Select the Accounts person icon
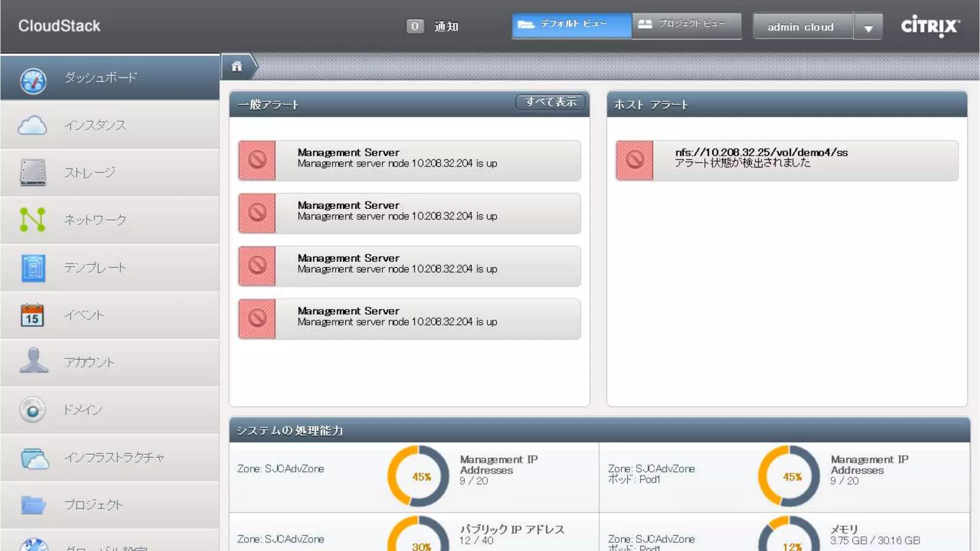The height and width of the screenshot is (551, 980). pos(33,361)
